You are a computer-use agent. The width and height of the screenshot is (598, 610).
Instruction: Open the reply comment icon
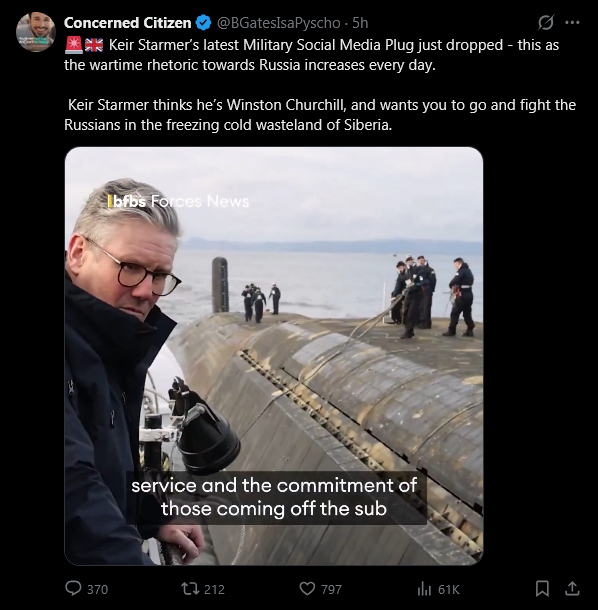click(x=73, y=588)
